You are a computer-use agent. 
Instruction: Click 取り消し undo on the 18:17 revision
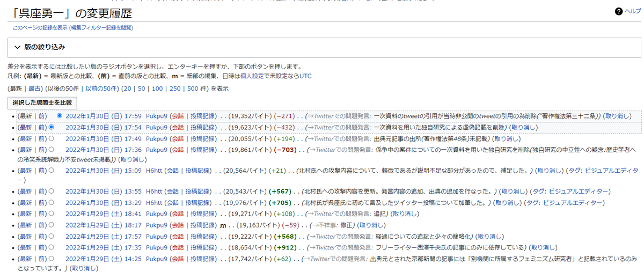pos(371,225)
